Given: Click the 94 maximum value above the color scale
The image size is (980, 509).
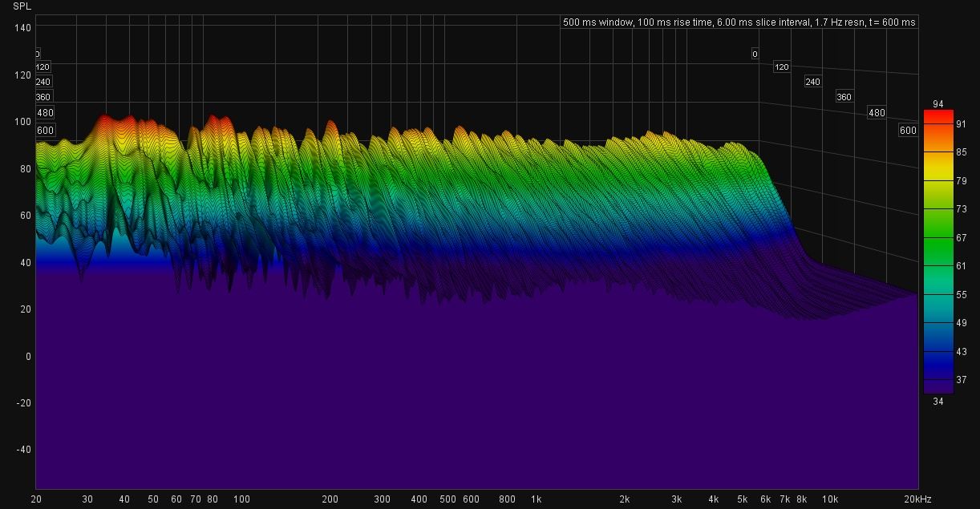Looking at the screenshot, I should tap(938, 104).
